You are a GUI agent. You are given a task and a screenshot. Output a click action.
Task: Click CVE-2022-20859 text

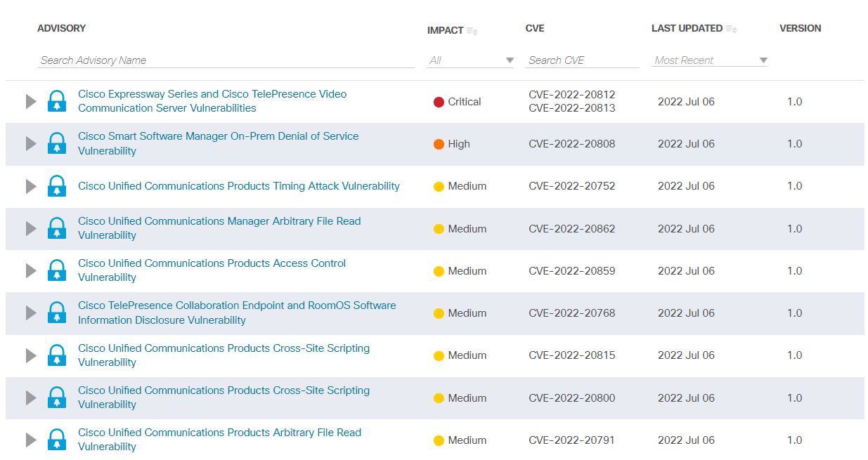point(571,271)
